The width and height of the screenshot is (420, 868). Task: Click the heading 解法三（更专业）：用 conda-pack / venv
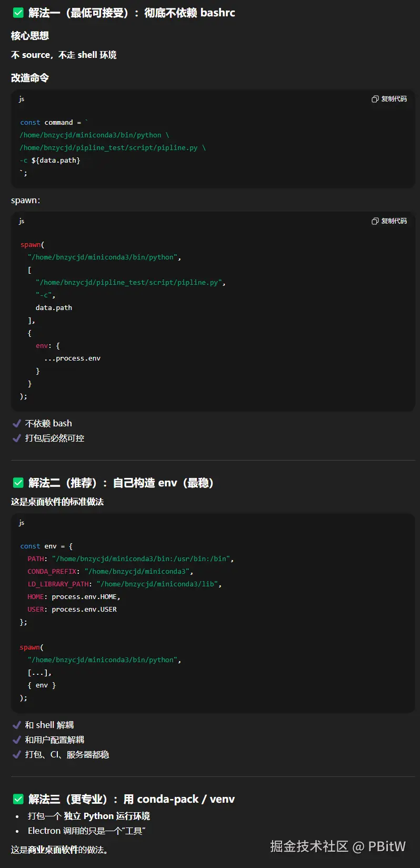(132, 799)
